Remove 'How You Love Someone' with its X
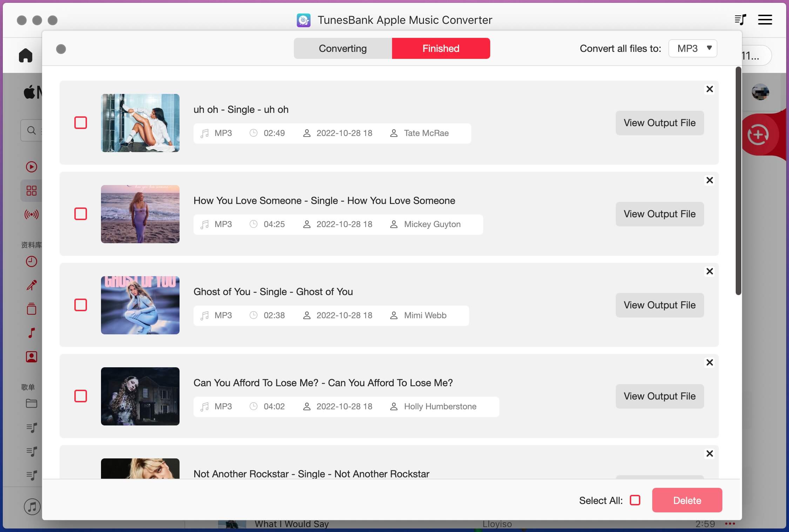Screen dimensions: 789x532 point(709,180)
